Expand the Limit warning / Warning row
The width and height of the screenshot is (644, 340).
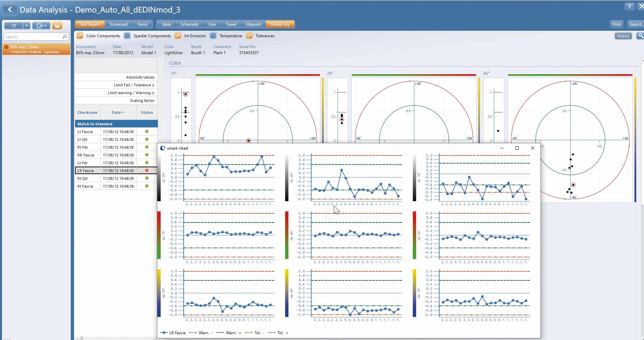[x=116, y=93]
